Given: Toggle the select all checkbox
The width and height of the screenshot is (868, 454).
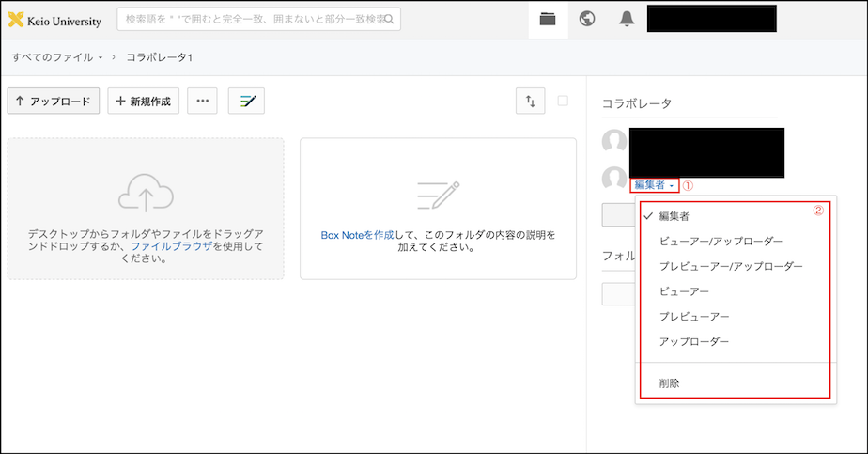Looking at the screenshot, I should click(563, 101).
